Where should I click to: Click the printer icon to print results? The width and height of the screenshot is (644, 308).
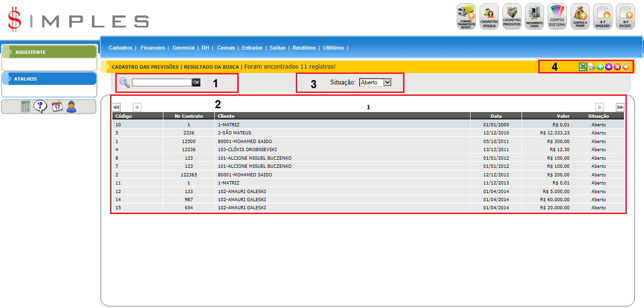591,67
